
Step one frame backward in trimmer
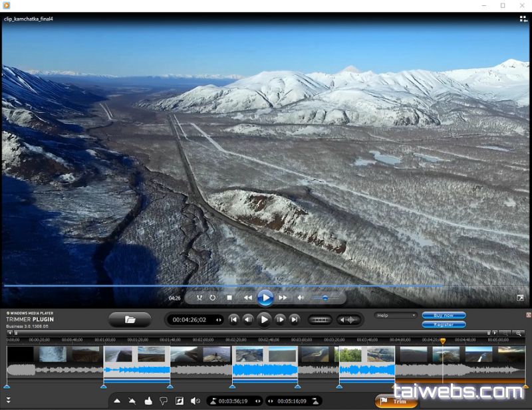(248, 320)
